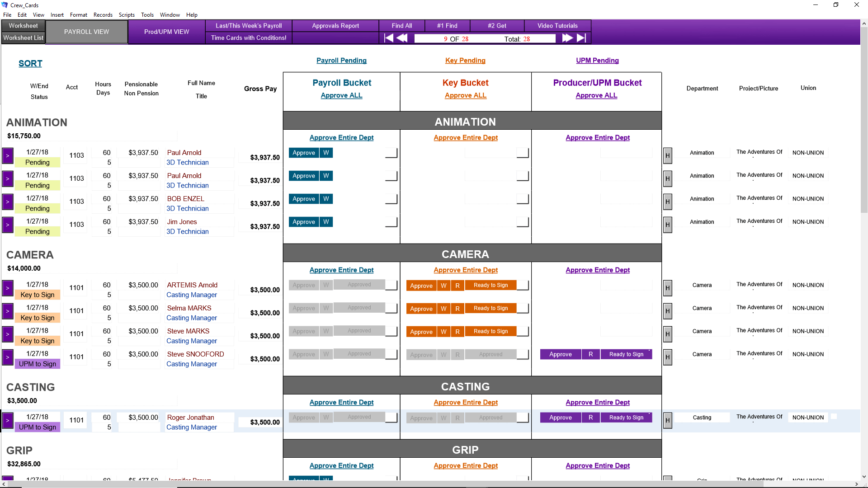This screenshot has width=868, height=488.
Task: Open the Video Tutorials
Action: coord(557,26)
